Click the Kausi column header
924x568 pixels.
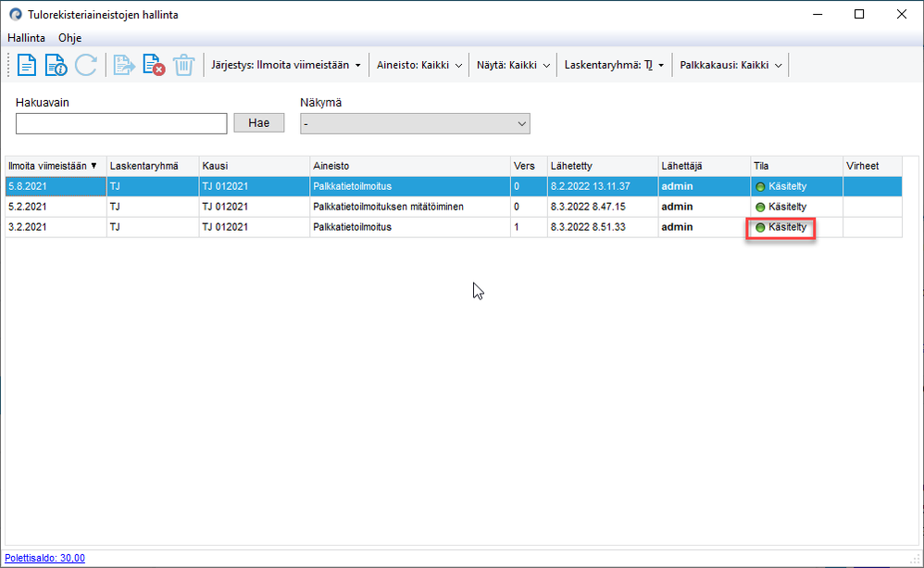pyautogui.click(x=254, y=167)
